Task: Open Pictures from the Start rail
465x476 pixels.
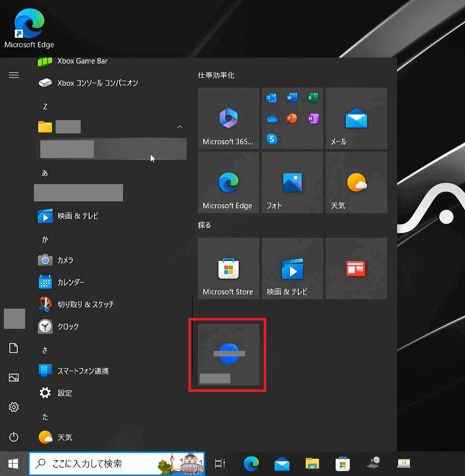Action: pos(14,378)
